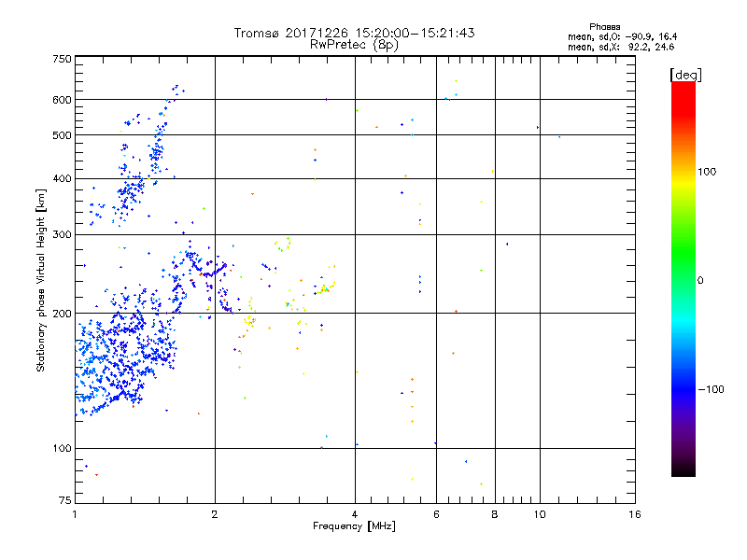Click the 'Stationary phase Virtual Height [km]' axis label

(40, 280)
